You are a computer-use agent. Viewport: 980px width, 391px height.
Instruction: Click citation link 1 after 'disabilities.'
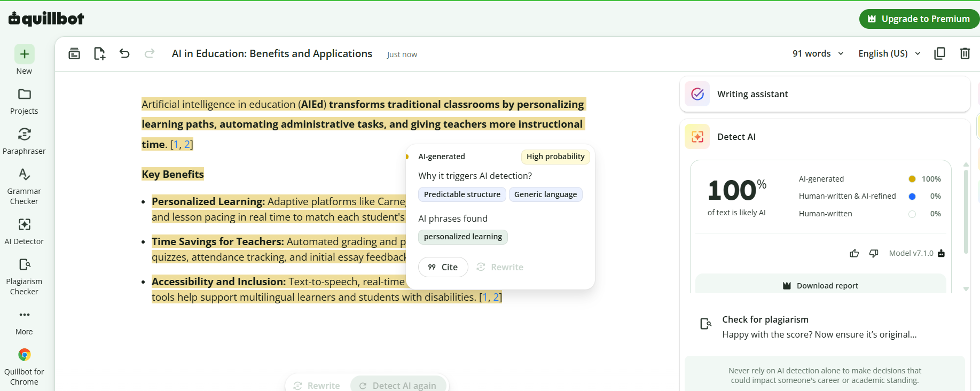point(485,297)
